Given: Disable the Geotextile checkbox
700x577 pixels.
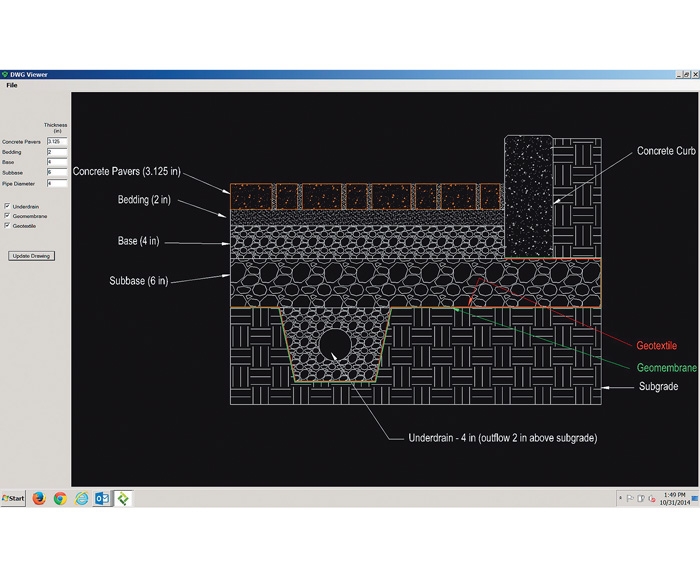Looking at the screenshot, I should [x=8, y=226].
